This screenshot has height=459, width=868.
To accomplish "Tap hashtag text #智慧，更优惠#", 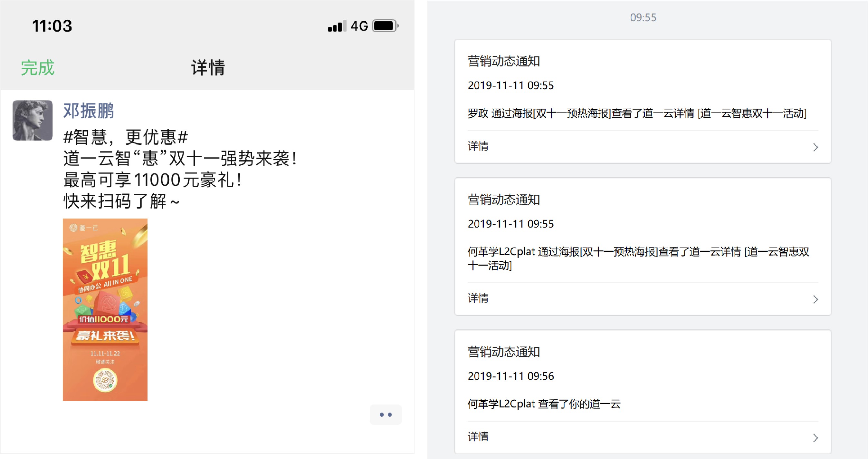I will tap(126, 137).
